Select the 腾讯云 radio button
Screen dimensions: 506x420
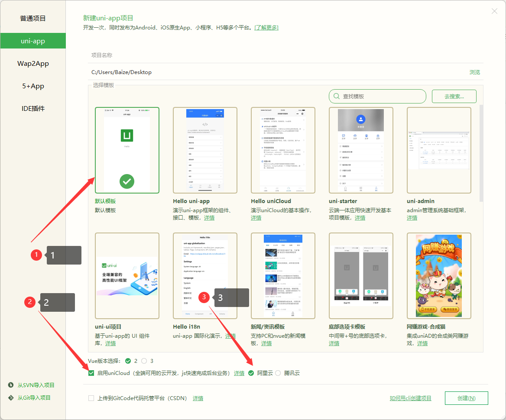tap(278, 373)
